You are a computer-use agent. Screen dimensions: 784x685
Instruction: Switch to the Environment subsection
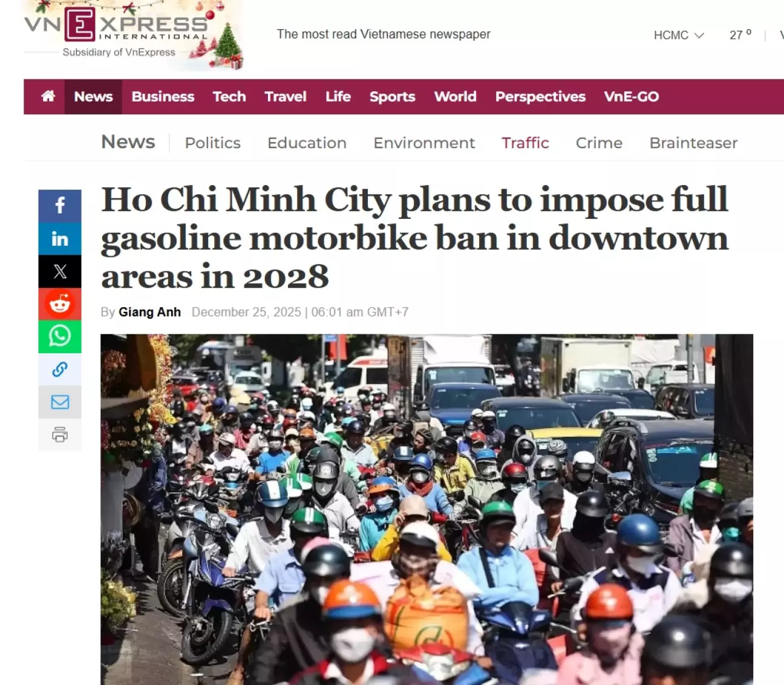424,143
